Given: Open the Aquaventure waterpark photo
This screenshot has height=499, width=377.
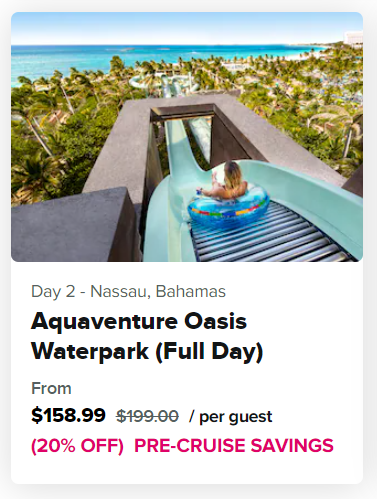Looking at the screenshot, I should click(187, 137).
